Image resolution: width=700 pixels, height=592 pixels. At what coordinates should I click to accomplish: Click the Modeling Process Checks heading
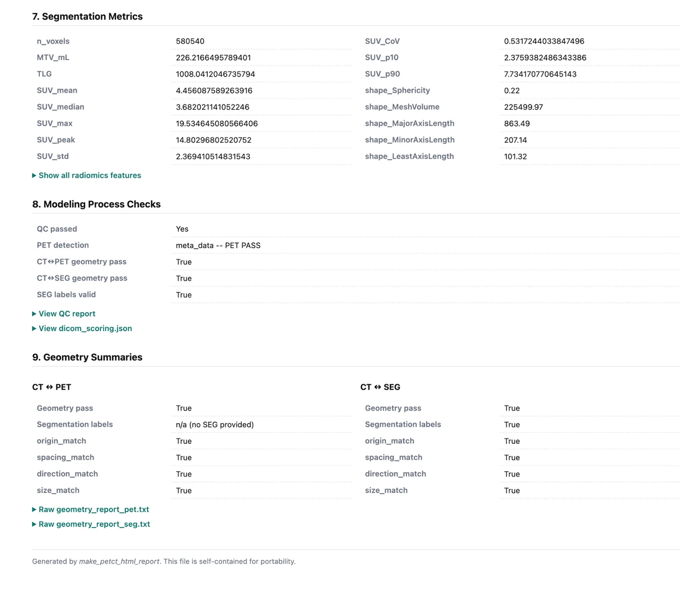pyautogui.click(x=96, y=204)
